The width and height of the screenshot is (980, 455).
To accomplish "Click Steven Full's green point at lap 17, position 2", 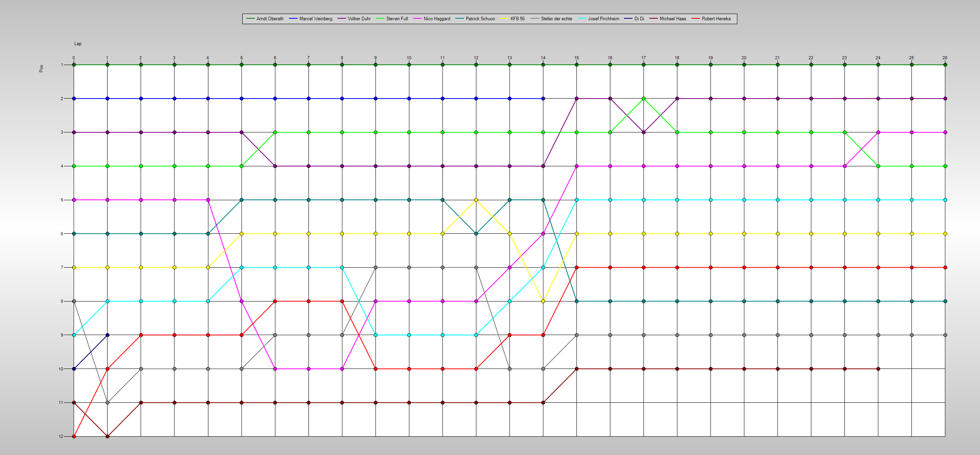I will click(x=643, y=99).
